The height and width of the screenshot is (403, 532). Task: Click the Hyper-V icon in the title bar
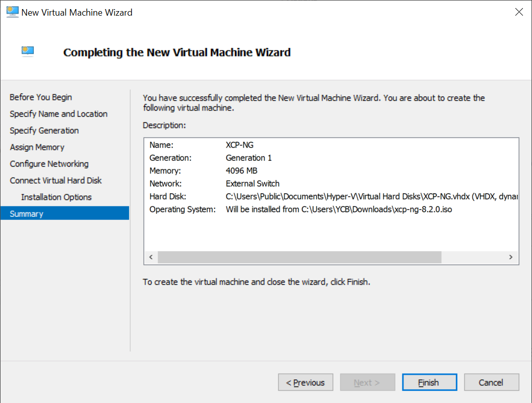point(11,12)
